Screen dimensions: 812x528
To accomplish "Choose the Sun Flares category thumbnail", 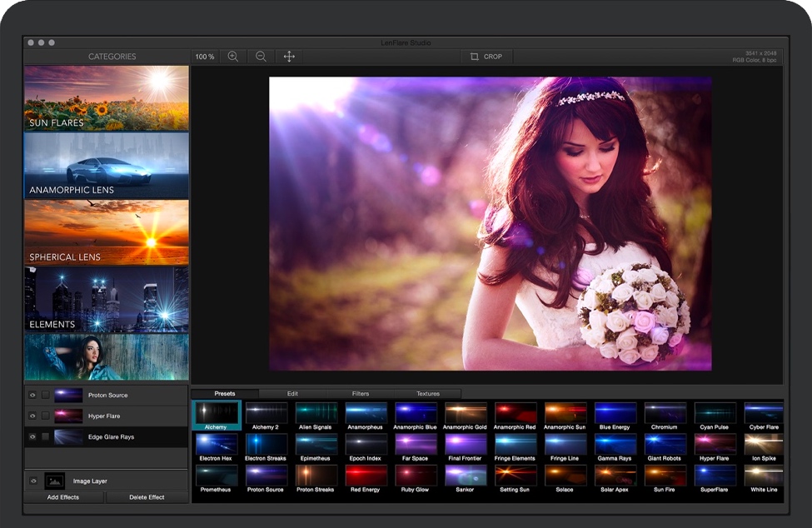I will click(x=106, y=97).
